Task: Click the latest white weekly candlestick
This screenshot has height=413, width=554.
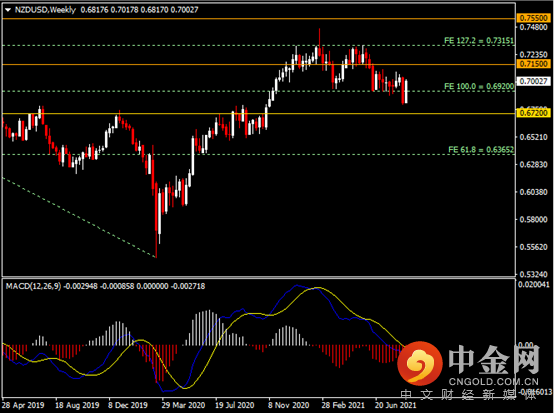Action: pos(406,92)
